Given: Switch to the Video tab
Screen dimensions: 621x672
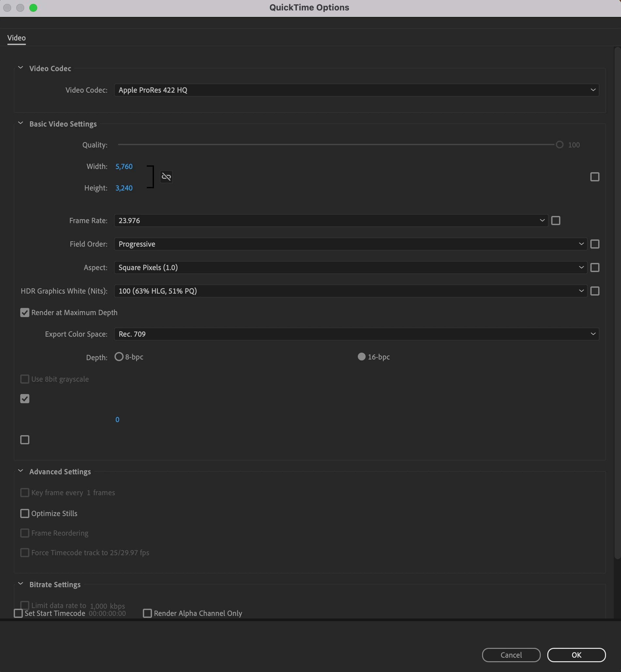Looking at the screenshot, I should [16, 38].
